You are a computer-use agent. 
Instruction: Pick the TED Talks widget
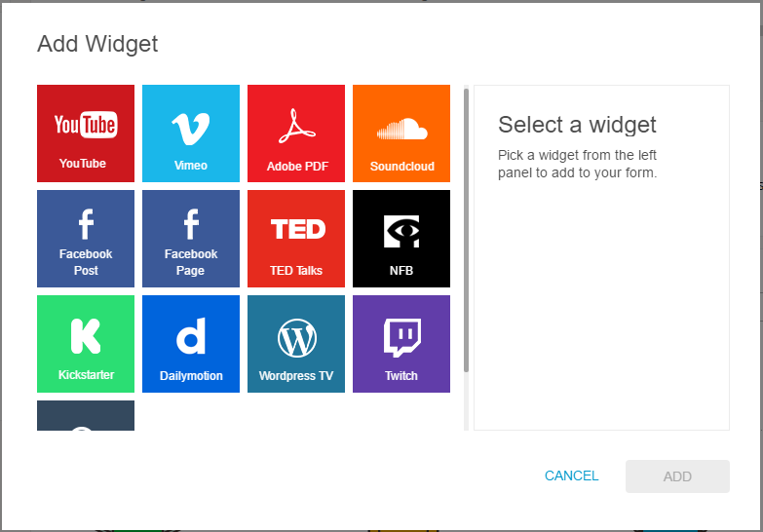pyautogui.click(x=296, y=239)
